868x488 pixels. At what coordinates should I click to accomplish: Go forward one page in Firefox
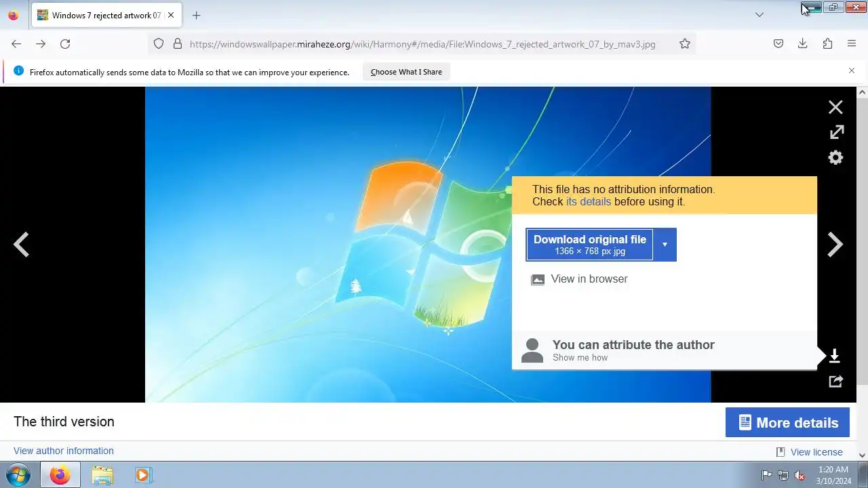pos(41,44)
